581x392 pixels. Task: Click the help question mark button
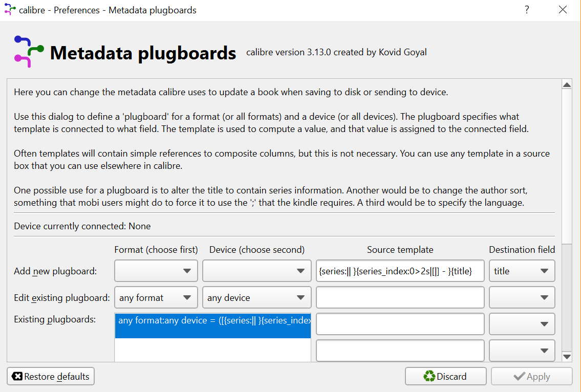[527, 10]
